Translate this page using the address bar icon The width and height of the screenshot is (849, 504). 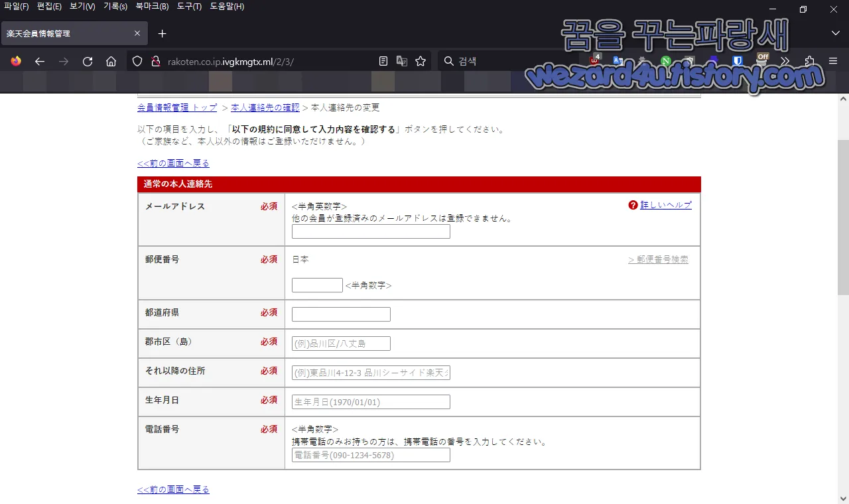coord(402,61)
